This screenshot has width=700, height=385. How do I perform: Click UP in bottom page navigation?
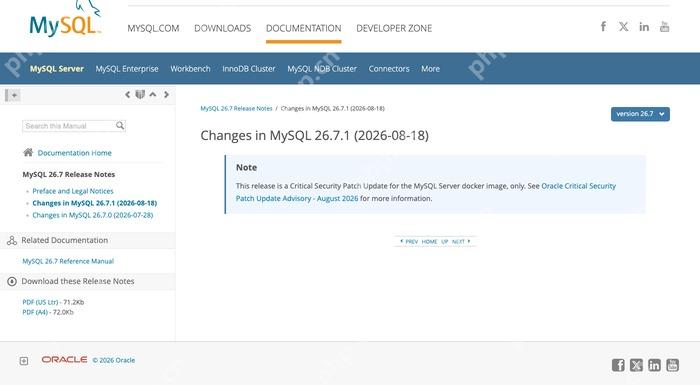[x=445, y=242]
